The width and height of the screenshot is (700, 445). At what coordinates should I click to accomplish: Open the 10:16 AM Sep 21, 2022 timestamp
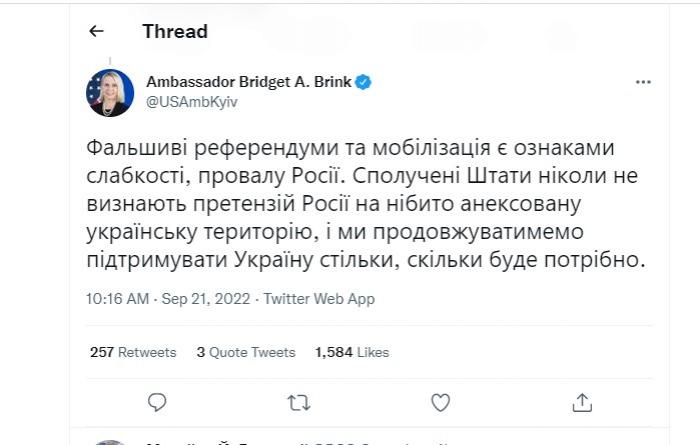point(168,299)
